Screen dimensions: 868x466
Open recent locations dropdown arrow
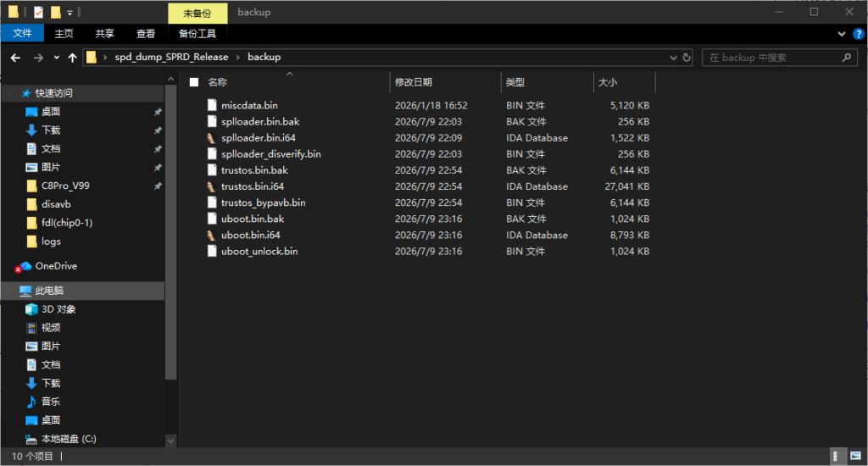[57, 58]
